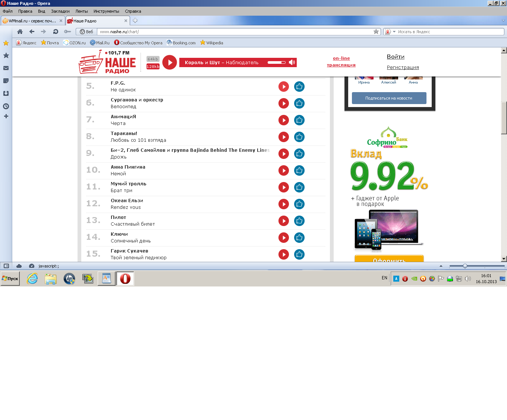Play Гарик Сукачев 'Твой зеленый педикюр'
The image size is (507, 420).
tap(284, 254)
